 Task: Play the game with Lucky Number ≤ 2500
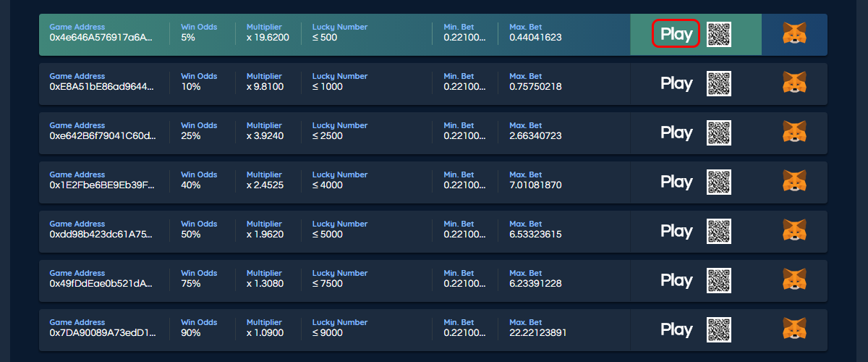click(x=676, y=132)
